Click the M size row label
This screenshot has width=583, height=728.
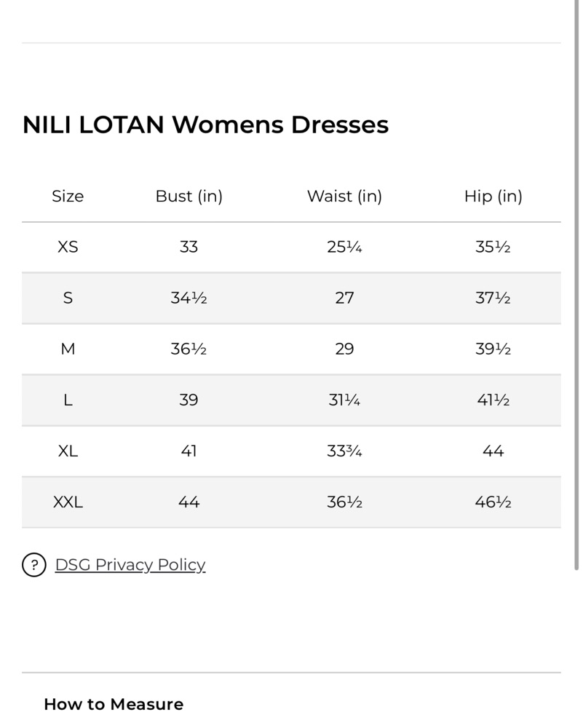click(x=68, y=349)
